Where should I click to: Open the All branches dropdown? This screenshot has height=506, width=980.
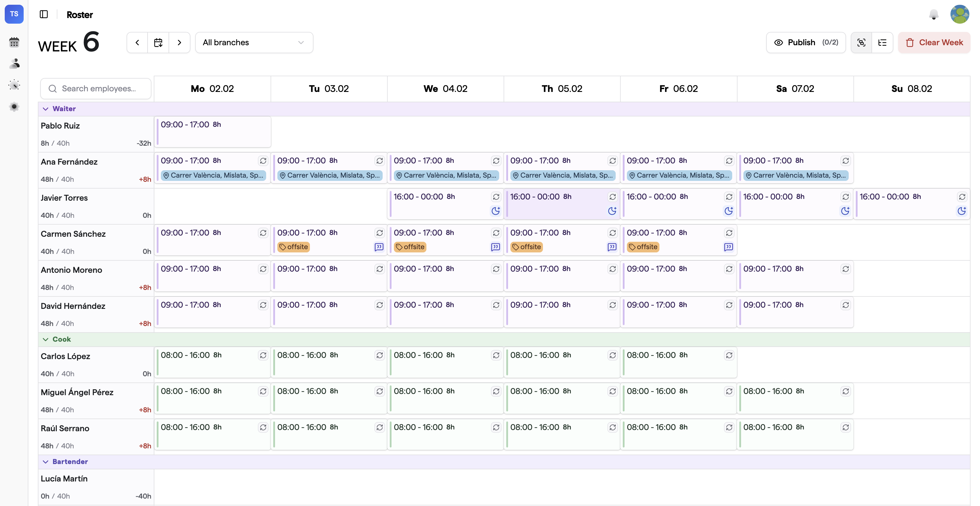(254, 42)
